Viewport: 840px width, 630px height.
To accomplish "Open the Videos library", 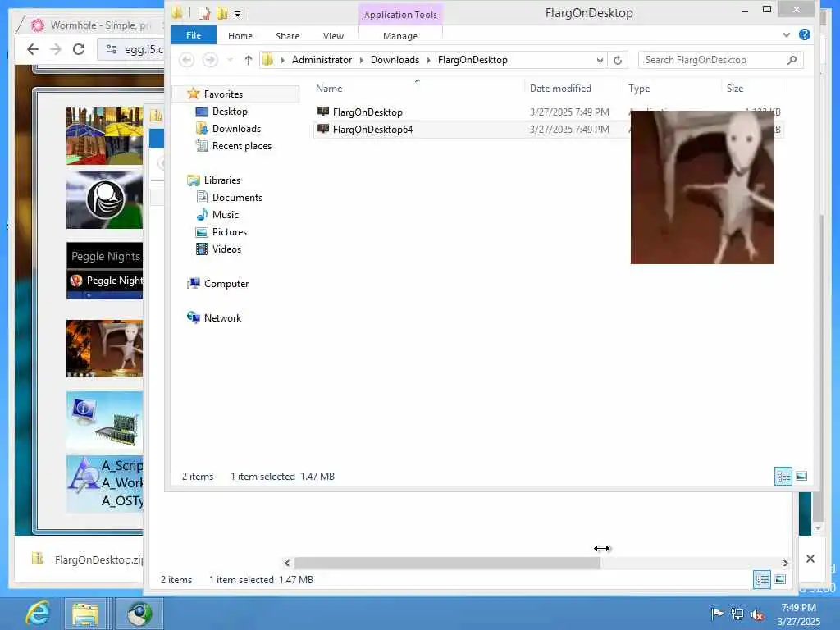I will (226, 249).
